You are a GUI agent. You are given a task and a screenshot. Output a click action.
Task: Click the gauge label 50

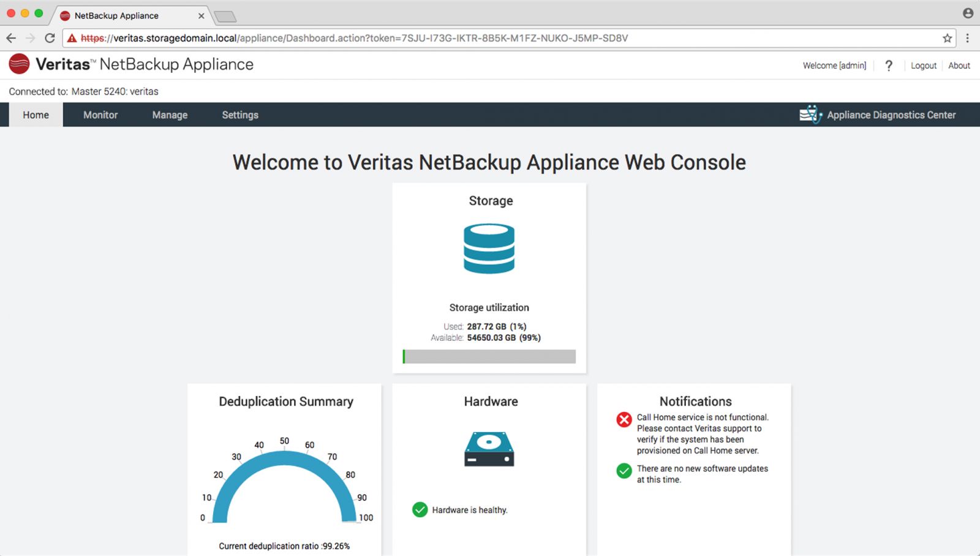[284, 441]
